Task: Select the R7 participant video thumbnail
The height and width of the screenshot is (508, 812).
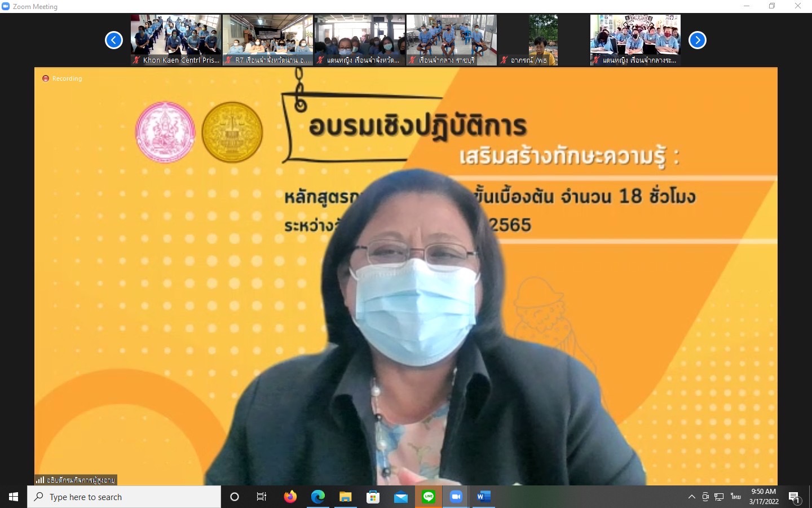Action: click(x=268, y=40)
